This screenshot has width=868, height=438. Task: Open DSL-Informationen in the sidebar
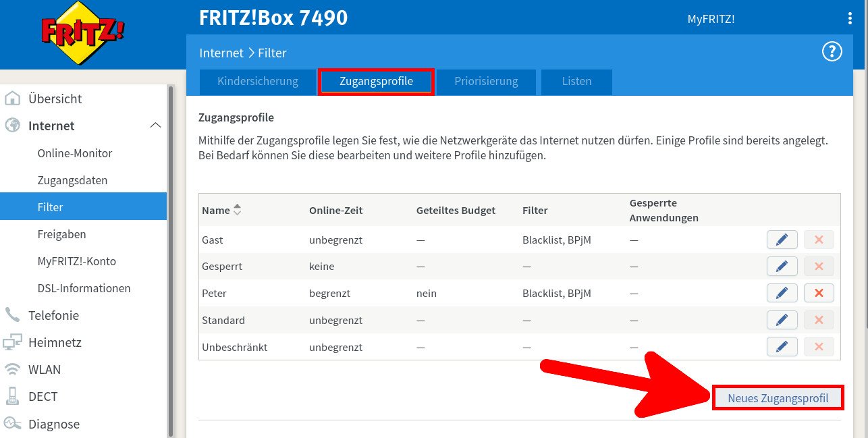click(83, 288)
